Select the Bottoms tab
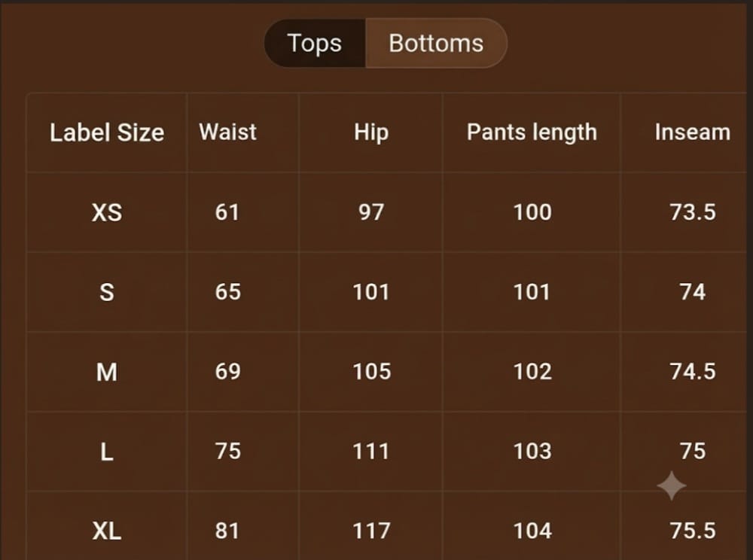 coord(436,43)
